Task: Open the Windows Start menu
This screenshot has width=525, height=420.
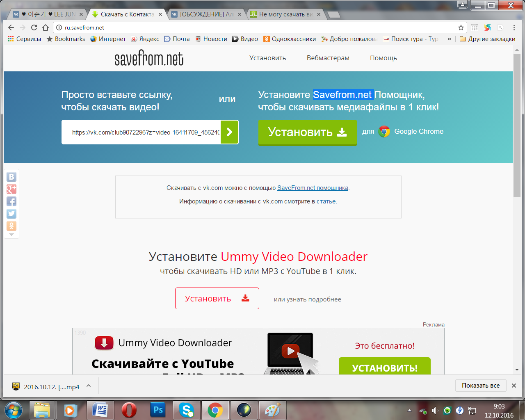Action: pyautogui.click(x=14, y=410)
